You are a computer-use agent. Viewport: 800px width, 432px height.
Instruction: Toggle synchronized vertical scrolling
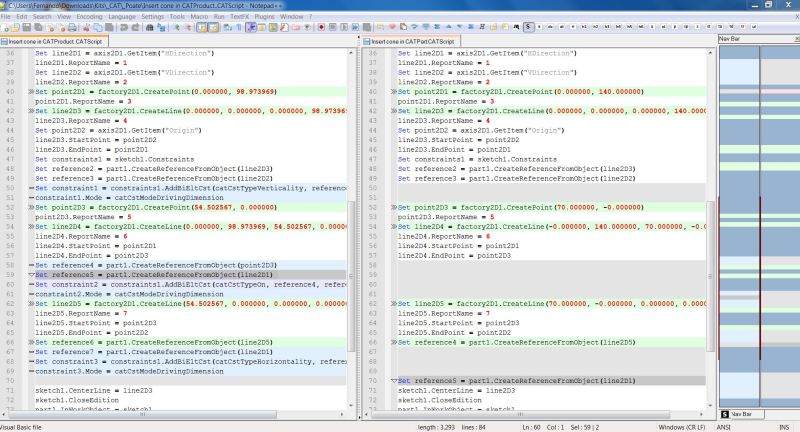[202, 27]
